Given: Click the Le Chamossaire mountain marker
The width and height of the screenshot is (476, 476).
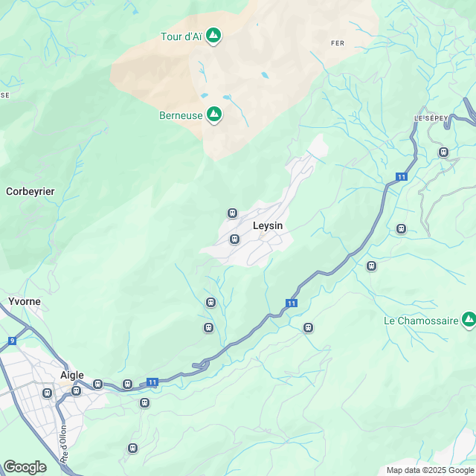Looking at the screenshot, I should point(469,319).
